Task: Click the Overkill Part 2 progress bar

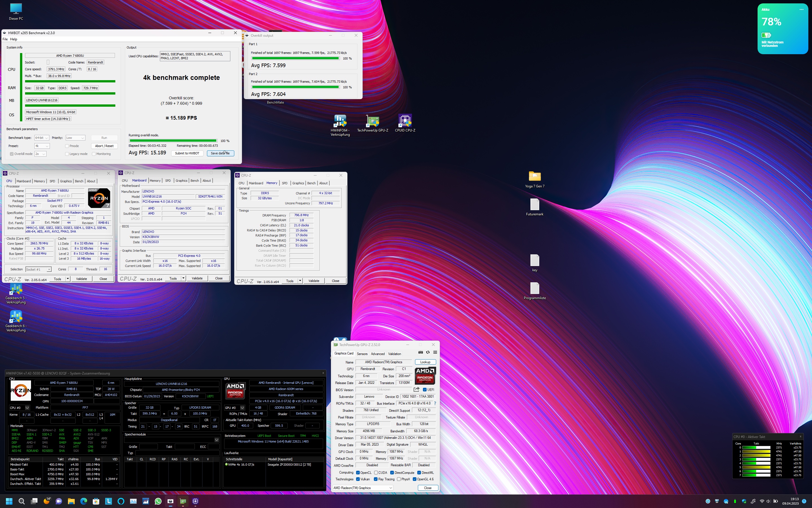Action: (295, 87)
